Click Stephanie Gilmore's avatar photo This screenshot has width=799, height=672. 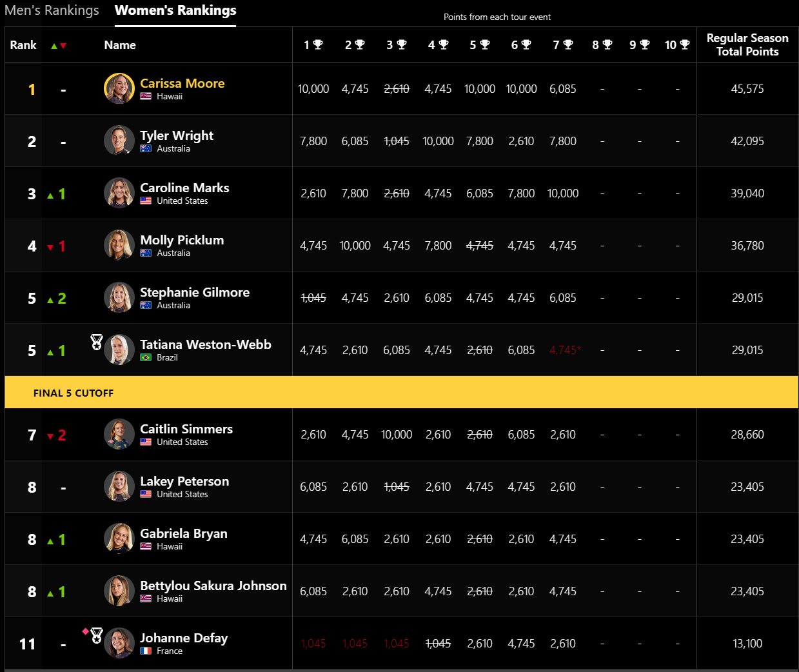point(119,297)
